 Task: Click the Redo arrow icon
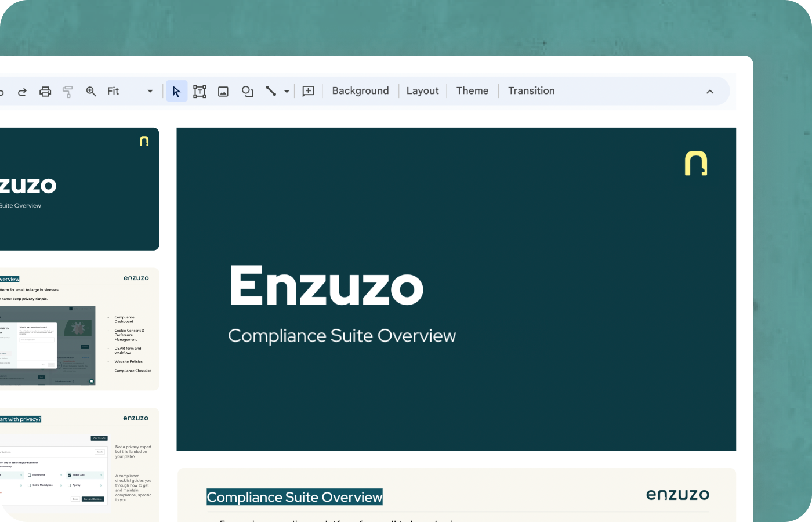click(22, 92)
